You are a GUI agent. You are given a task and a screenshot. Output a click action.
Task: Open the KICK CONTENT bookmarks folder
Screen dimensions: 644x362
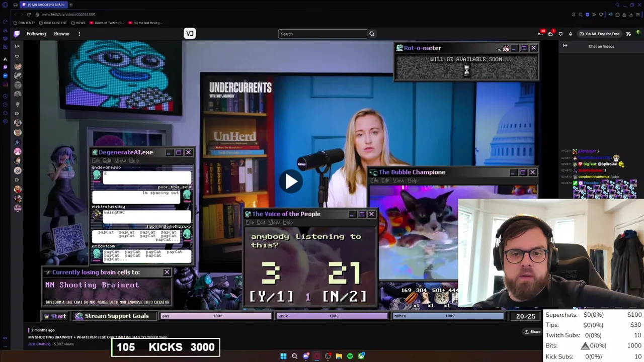[x=53, y=23]
